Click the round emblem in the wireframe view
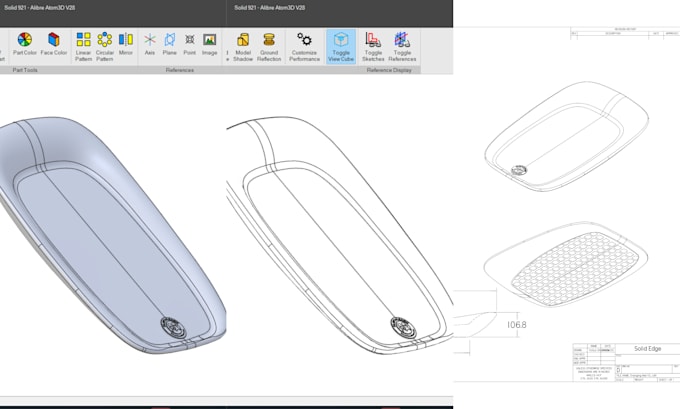Image resolution: width=680 pixels, height=409 pixels. (403, 327)
